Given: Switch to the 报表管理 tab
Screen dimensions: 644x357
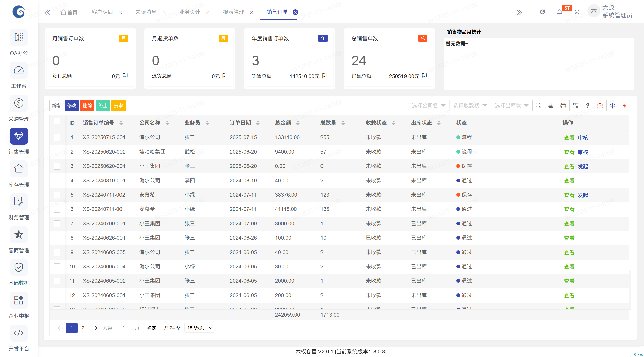Looking at the screenshot, I should [x=233, y=12].
